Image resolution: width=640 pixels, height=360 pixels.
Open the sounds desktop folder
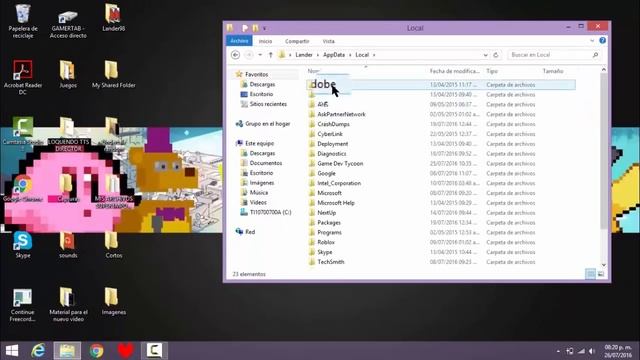[68, 245]
